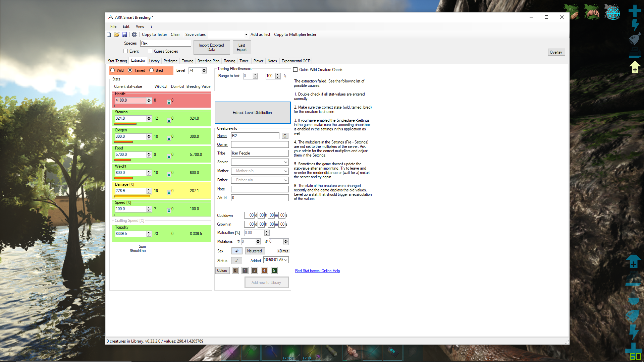Screen dimensions: 644x362
Task: Create a new file via blank page icon
Action: 109,35
